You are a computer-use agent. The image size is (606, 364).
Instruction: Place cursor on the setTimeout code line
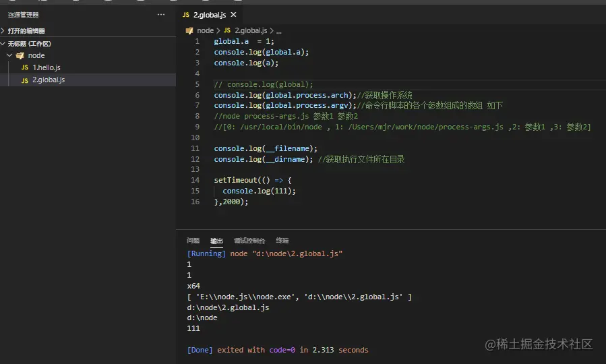253,180
